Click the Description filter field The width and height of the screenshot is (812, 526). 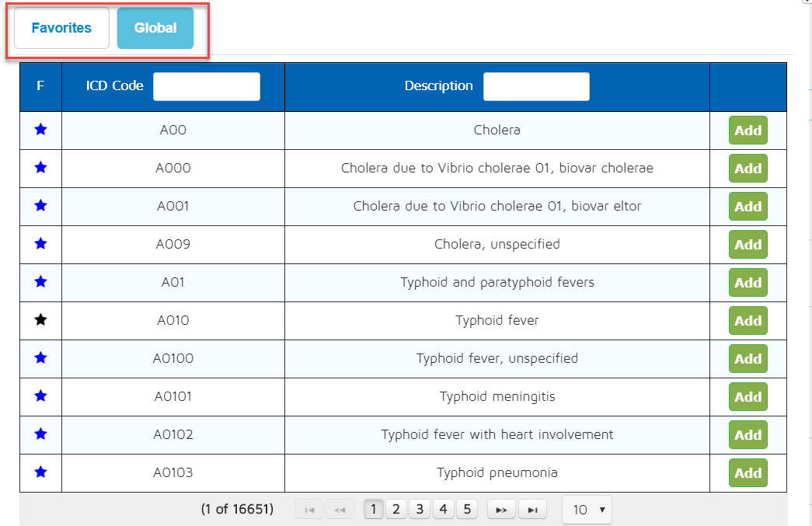536,86
